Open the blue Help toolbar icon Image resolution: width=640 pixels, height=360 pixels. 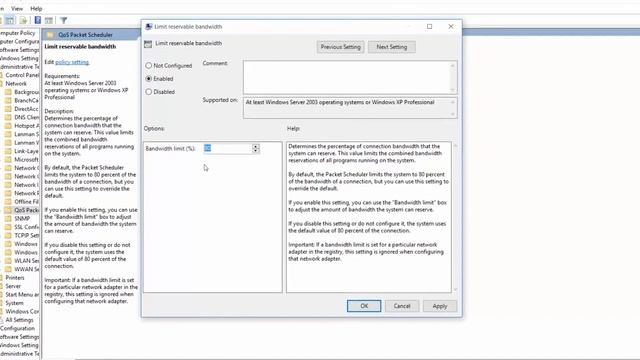pos(38,20)
